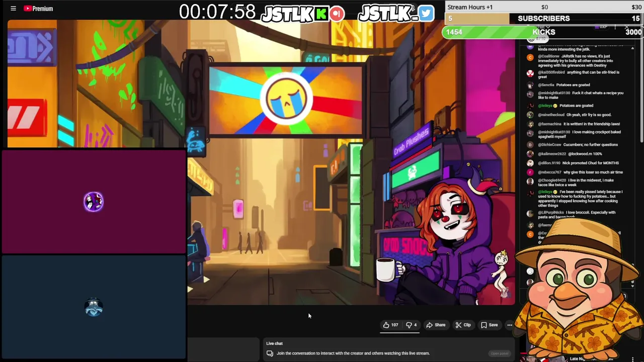The image size is (644, 362).
Task: Create a Clip of the stream
Action: click(463, 325)
